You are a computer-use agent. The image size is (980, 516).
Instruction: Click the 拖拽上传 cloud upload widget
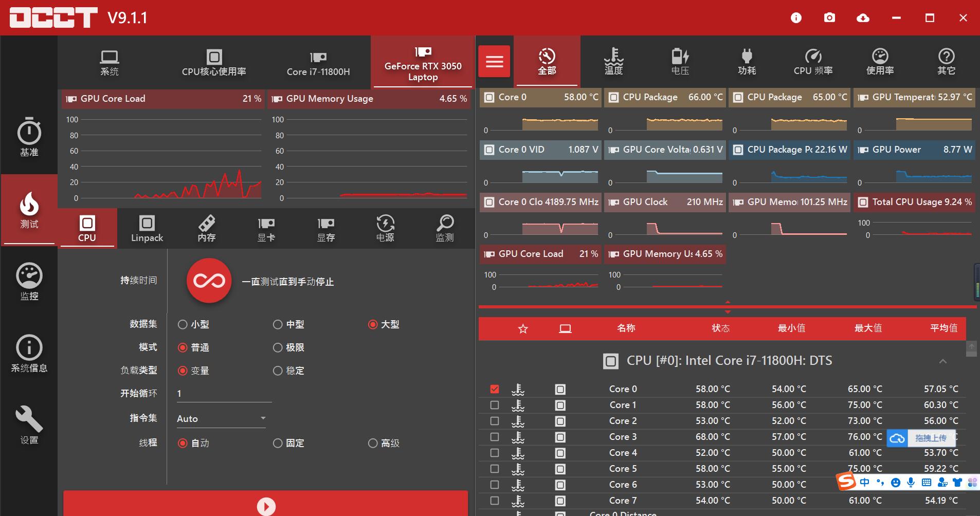pyautogui.click(x=921, y=438)
